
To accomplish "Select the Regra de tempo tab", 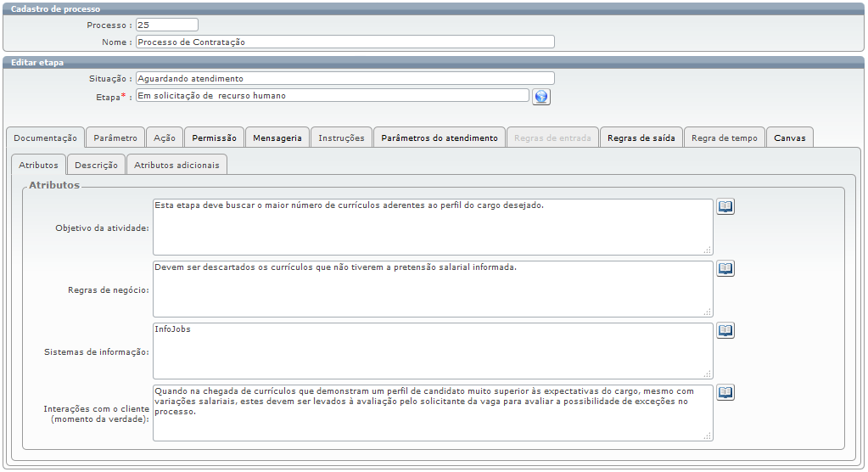I will coord(725,138).
